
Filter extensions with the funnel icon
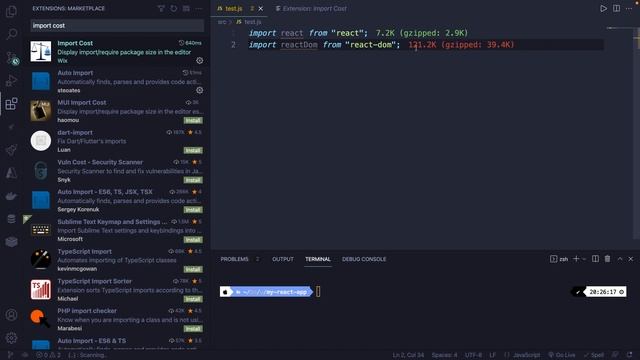pos(161,9)
